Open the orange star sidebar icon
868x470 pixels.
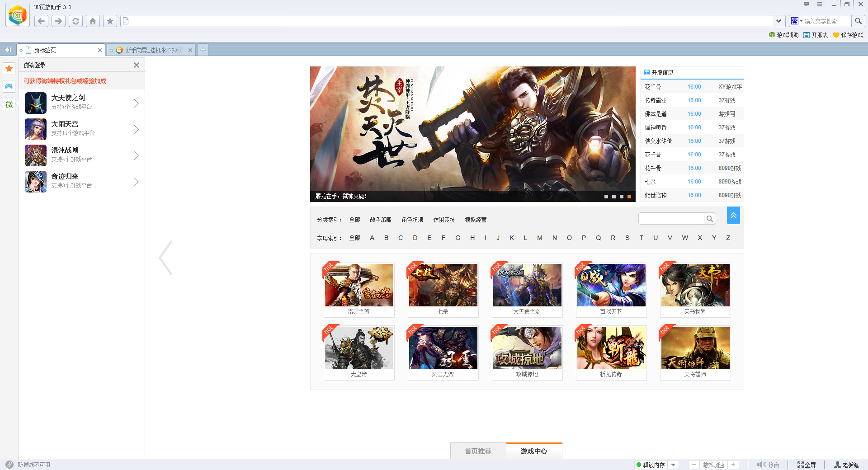pos(9,69)
